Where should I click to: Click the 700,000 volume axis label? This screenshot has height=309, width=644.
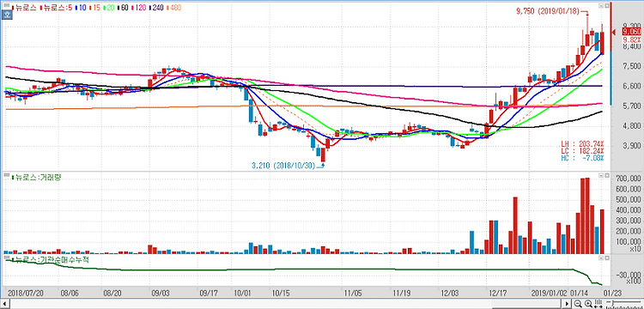click(x=629, y=179)
